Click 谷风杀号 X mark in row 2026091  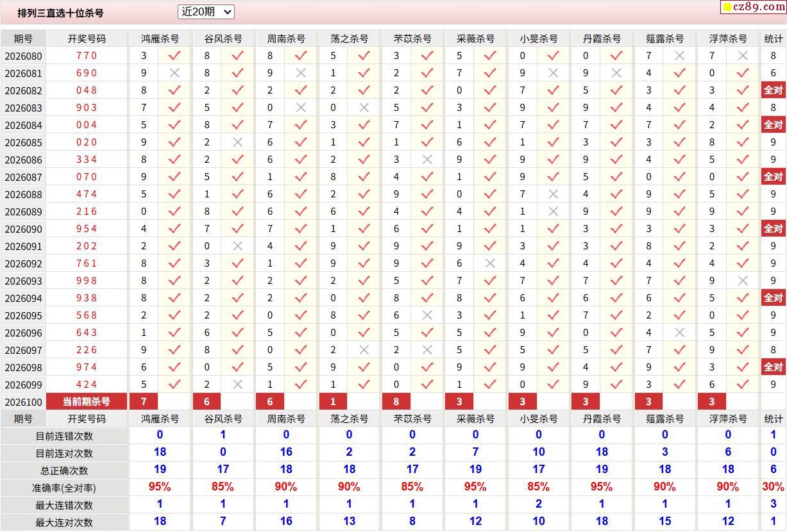click(x=238, y=246)
